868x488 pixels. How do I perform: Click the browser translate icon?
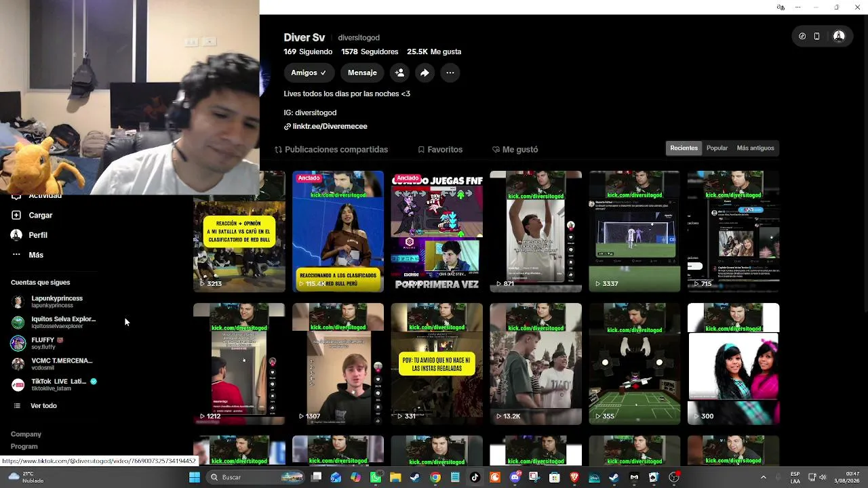[x=781, y=7]
